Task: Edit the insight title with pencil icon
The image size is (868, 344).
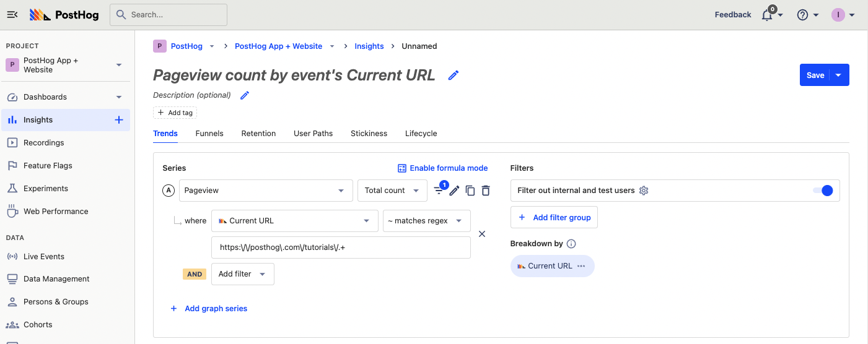Action: click(x=454, y=75)
